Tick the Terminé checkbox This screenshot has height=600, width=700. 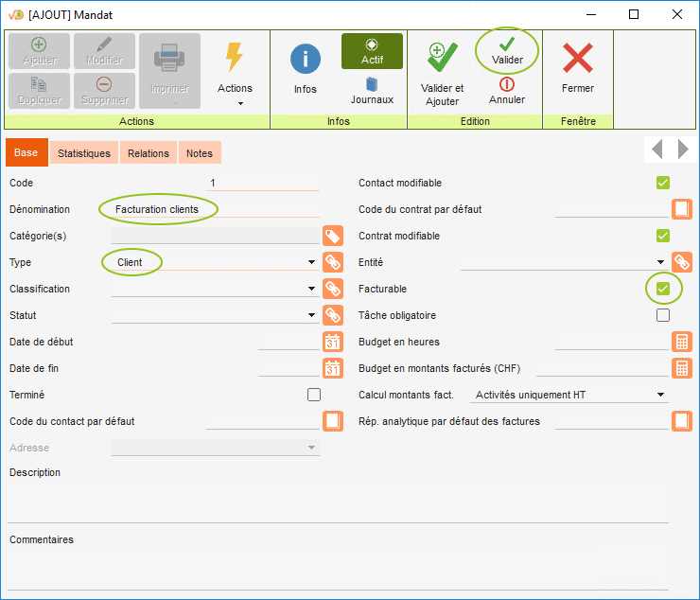coord(314,395)
